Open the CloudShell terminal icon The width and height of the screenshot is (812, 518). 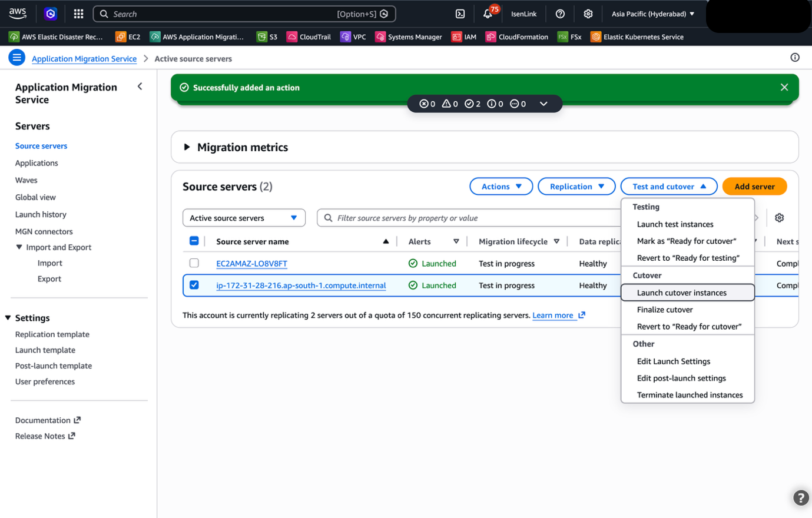pyautogui.click(x=460, y=14)
